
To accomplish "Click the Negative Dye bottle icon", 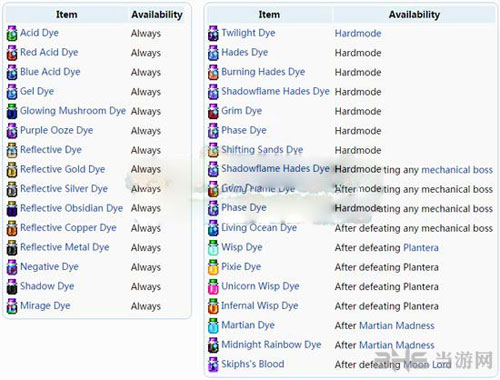I will 12,267.
